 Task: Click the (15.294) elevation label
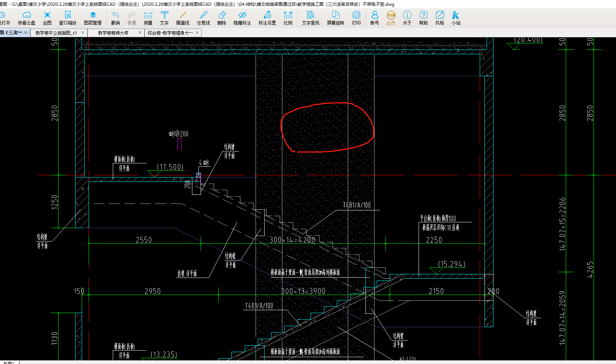point(452,264)
